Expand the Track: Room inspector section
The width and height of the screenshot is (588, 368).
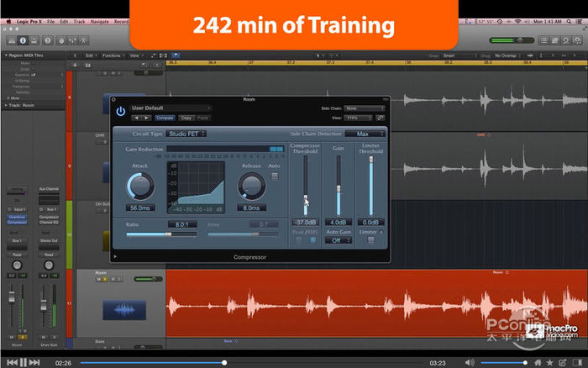tap(6, 105)
